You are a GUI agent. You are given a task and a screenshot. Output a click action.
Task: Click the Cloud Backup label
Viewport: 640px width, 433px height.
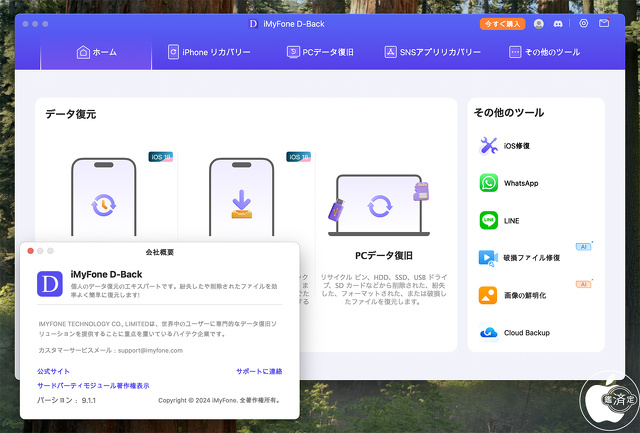click(527, 333)
